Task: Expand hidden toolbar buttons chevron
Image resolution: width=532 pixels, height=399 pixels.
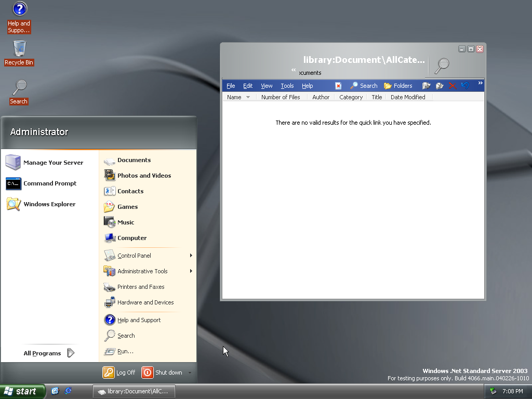Action: pyautogui.click(x=480, y=83)
